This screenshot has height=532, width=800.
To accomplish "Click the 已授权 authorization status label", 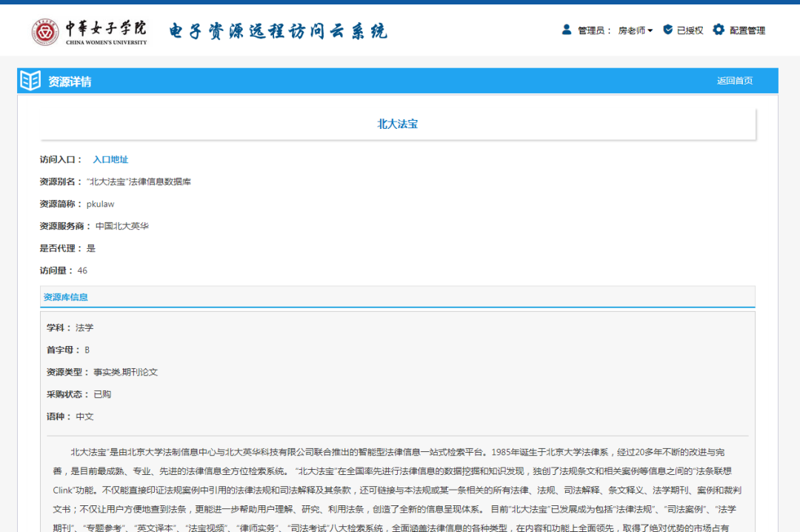I will point(690,30).
